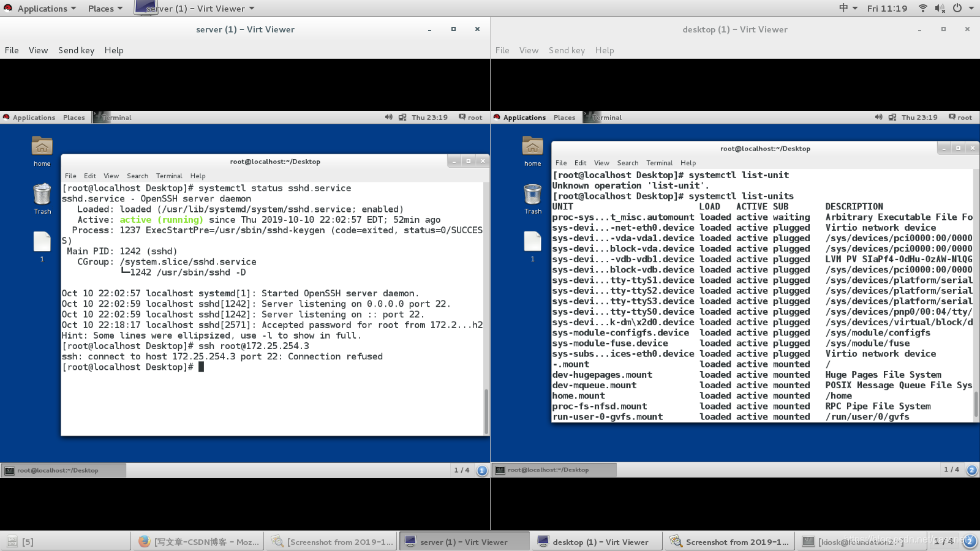Open Search menu in server terminal
The image size is (980, 551).
[x=137, y=176]
